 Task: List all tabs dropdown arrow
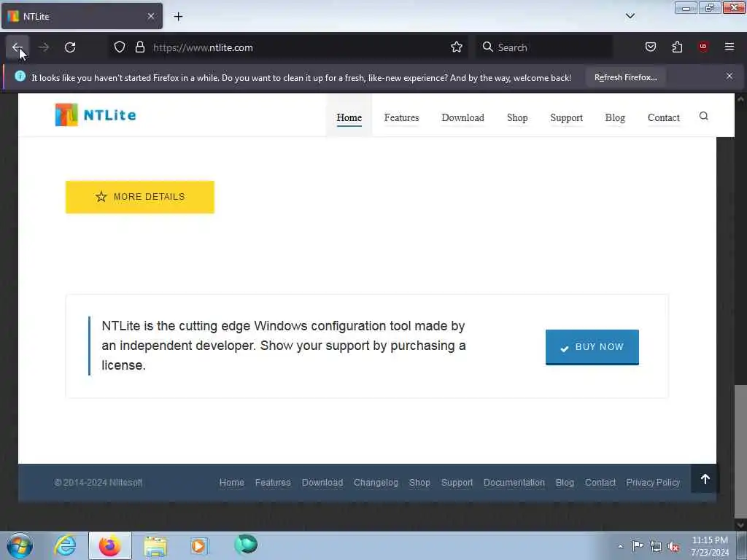(630, 16)
